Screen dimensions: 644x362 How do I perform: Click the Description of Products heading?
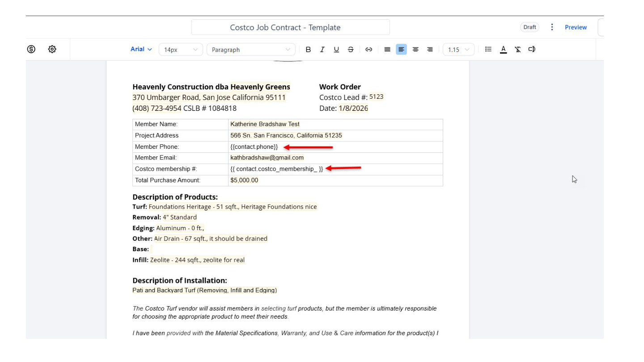(175, 197)
